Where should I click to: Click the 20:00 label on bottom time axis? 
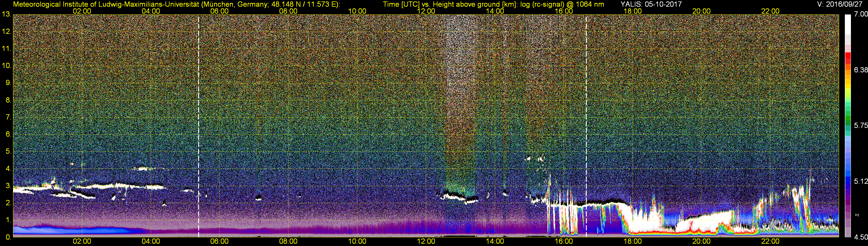tap(701, 242)
